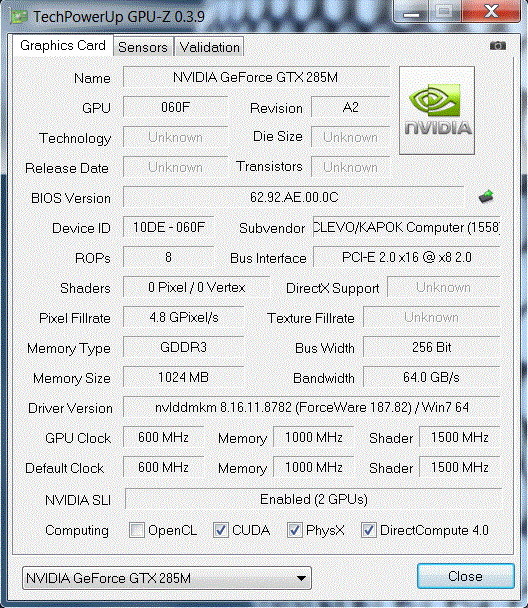Click the Driver Version label

[x=70, y=408]
